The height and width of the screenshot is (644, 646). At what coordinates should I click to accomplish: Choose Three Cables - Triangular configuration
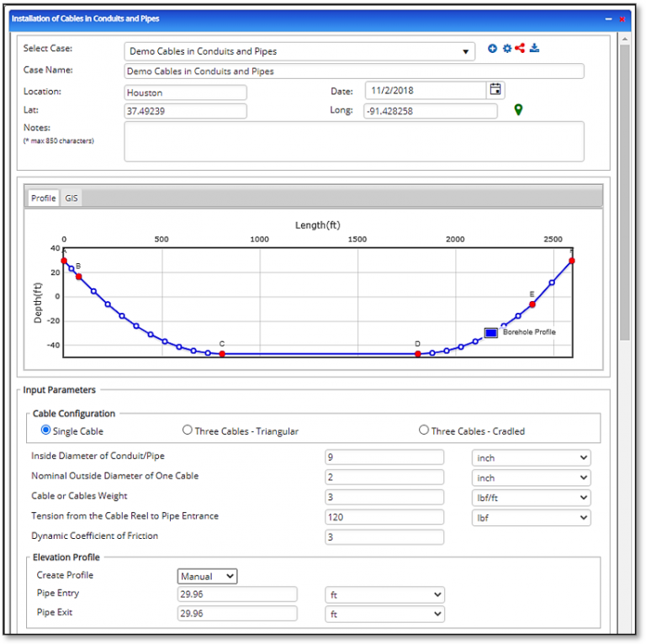coord(188,430)
